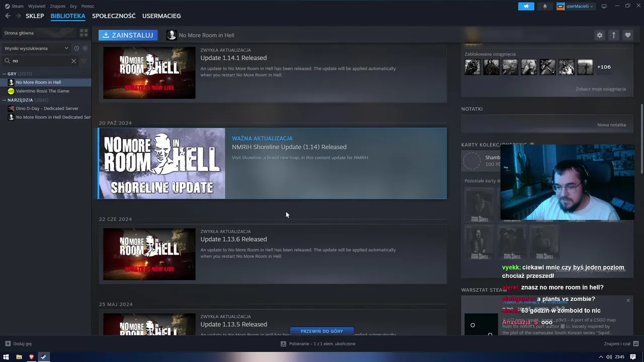This screenshot has width=644, height=362.
Task: Open Update 1.13.6 Released news post
Action: [x=233, y=239]
